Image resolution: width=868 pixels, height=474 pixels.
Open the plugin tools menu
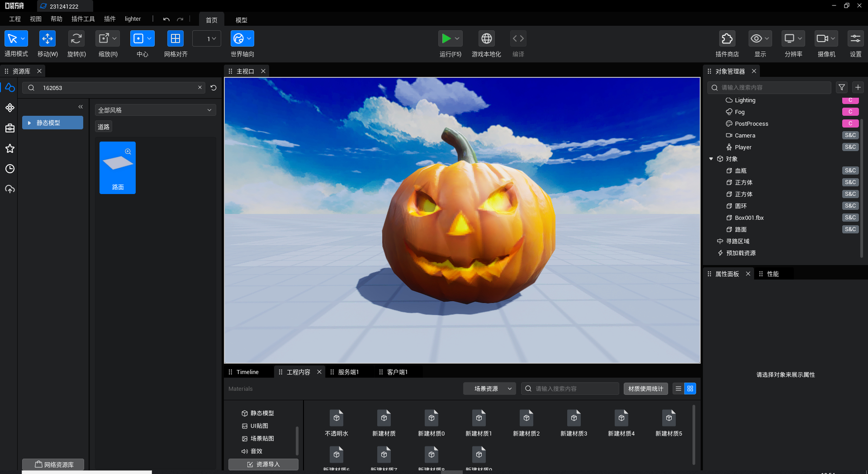click(x=83, y=19)
